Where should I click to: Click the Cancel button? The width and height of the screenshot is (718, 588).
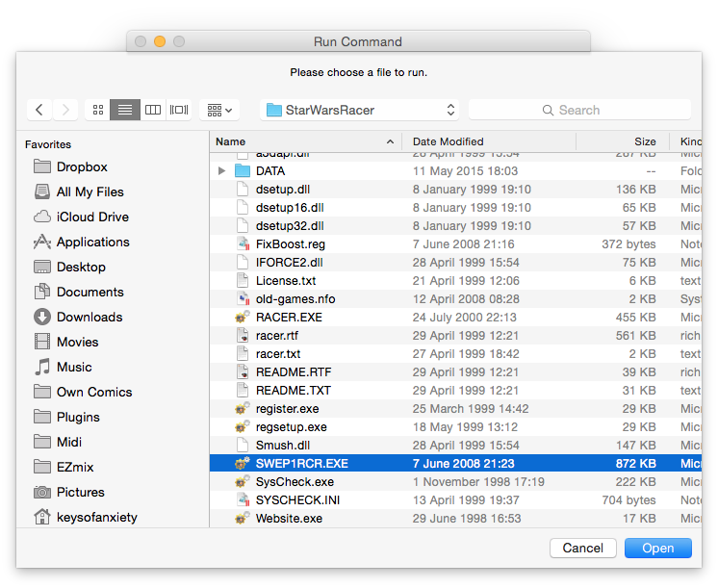[x=583, y=549]
